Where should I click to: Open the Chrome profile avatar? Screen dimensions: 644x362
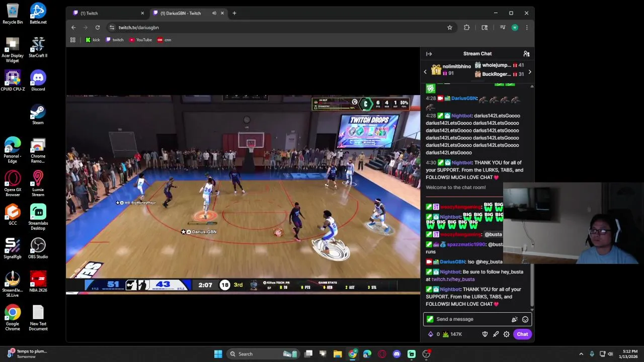pos(515,28)
